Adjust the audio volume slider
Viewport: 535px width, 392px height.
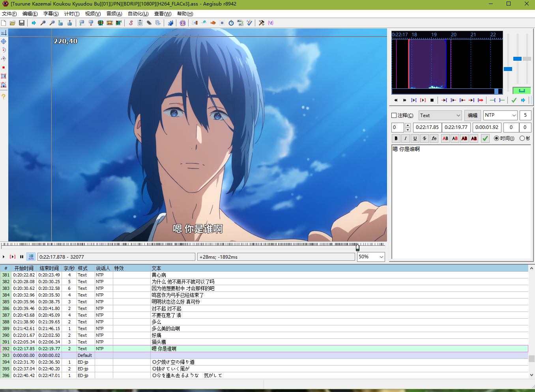click(527, 59)
